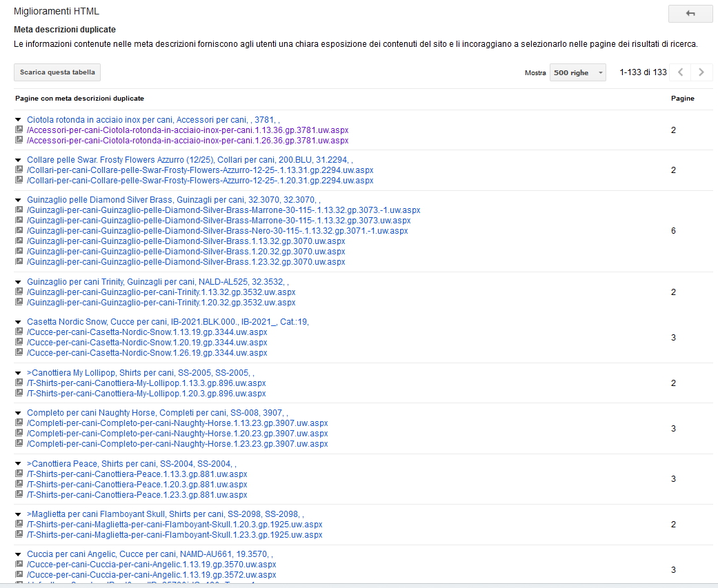Viewport: 718px width, 588px height.
Task: Go to the previous results page
Action: click(x=681, y=72)
